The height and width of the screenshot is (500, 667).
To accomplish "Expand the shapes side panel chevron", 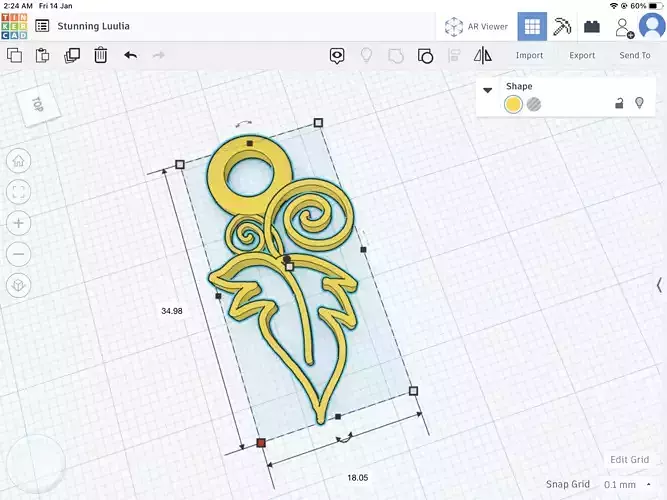I will [x=659, y=285].
